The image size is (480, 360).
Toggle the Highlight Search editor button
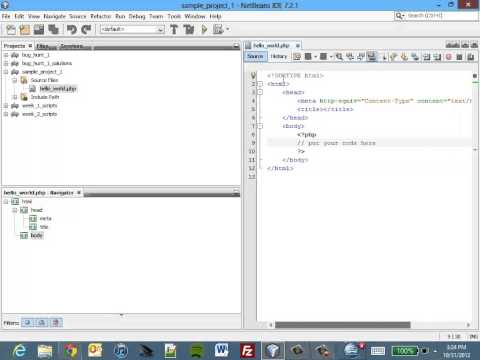(372, 57)
